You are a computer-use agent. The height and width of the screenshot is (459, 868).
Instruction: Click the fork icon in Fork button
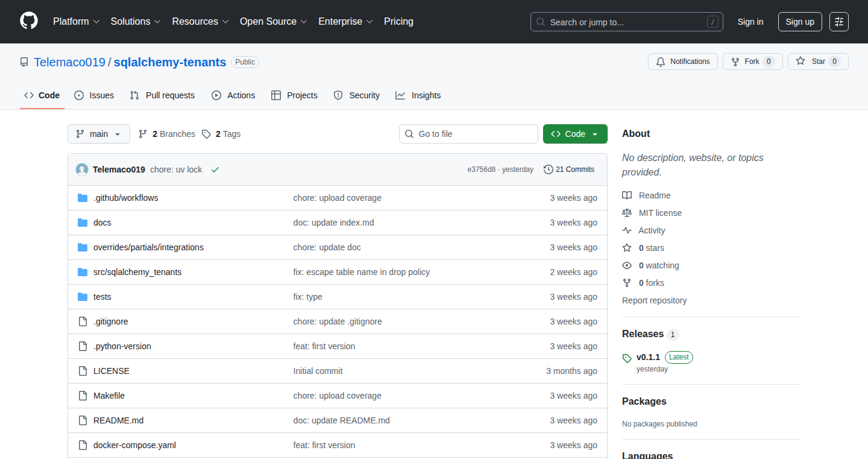tap(735, 62)
